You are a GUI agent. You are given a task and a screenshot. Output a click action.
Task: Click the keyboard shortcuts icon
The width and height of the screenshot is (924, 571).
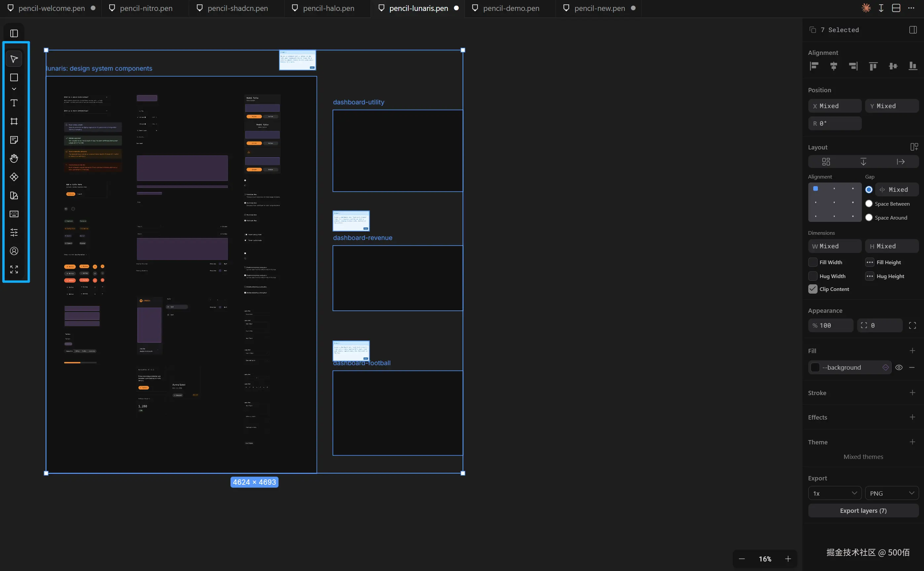point(14,214)
